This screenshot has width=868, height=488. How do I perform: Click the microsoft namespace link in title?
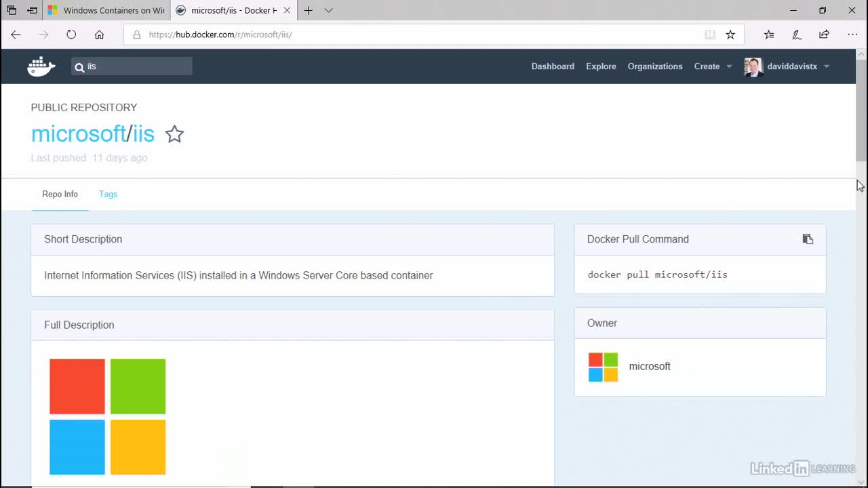(79, 134)
